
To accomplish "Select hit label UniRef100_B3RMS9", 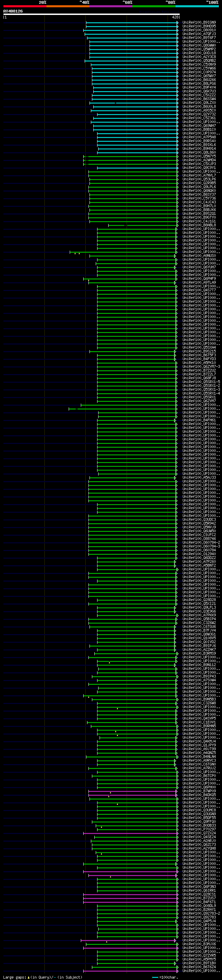I will [199, 653].
